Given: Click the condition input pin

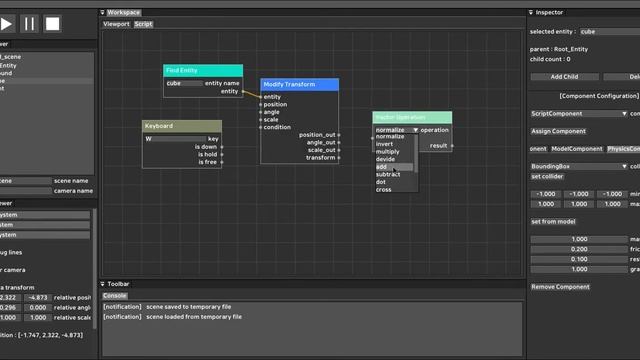Looking at the screenshot, I should 260,127.
